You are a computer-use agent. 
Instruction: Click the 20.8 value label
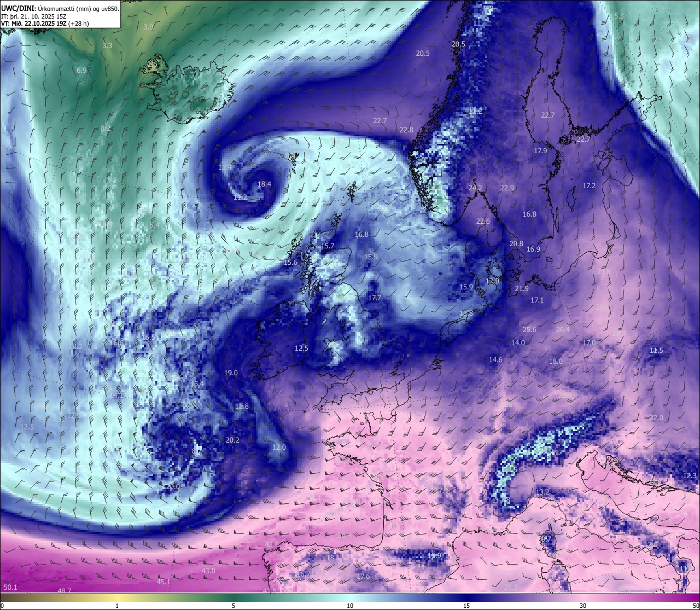point(516,244)
